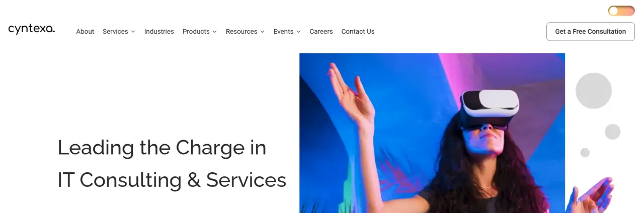Image resolution: width=644 pixels, height=213 pixels.
Task: Click the Leading the Charge headline
Action: click(172, 163)
